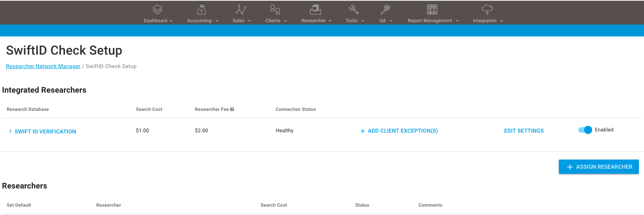Open Swift ID Verification link

pyautogui.click(x=45, y=131)
